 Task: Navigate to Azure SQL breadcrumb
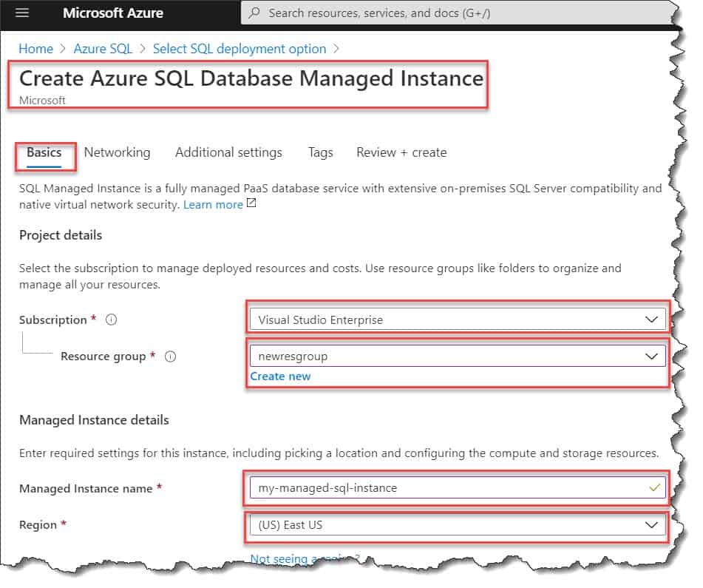point(103,49)
